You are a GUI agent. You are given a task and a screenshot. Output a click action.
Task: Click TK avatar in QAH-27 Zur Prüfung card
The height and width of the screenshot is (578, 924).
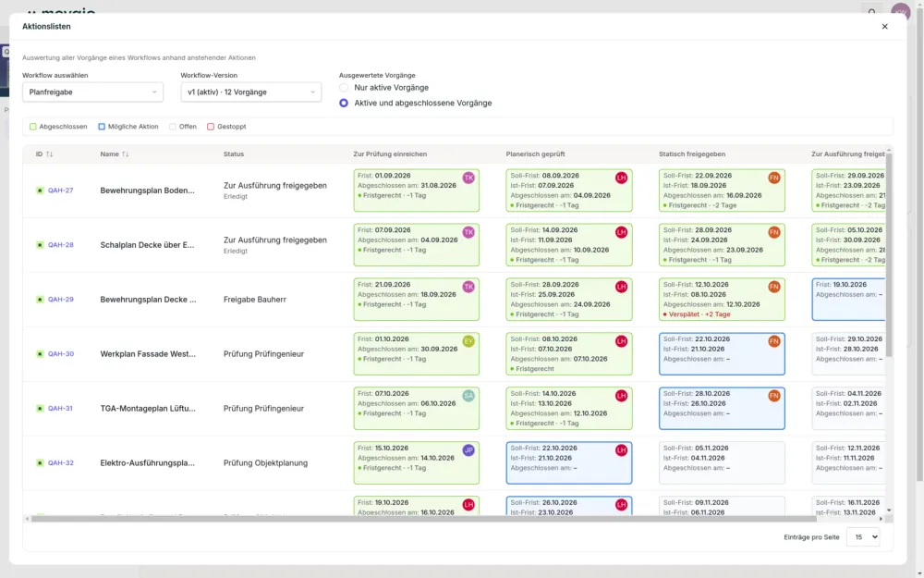468,178
